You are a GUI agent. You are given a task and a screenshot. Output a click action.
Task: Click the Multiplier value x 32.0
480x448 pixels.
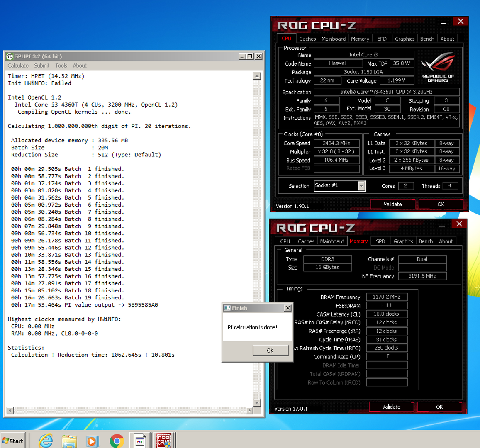(x=336, y=151)
